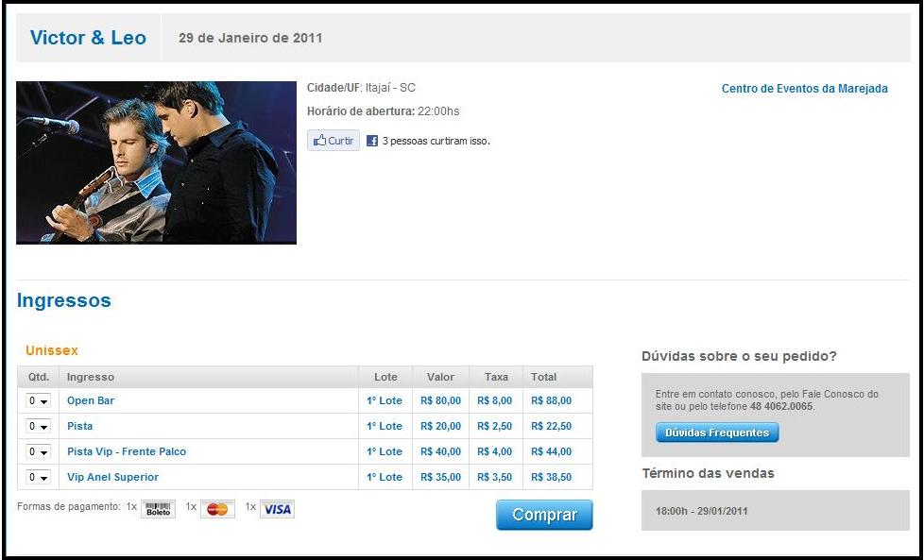Click the Total column header
The height and width of the screenshot is (560, 924).
(x=543, y=377)
